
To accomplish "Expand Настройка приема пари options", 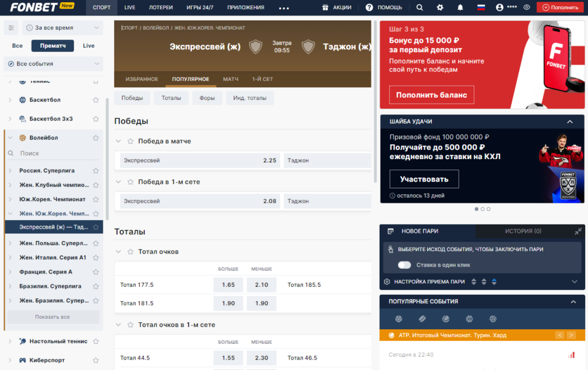I will click(574, 282).
